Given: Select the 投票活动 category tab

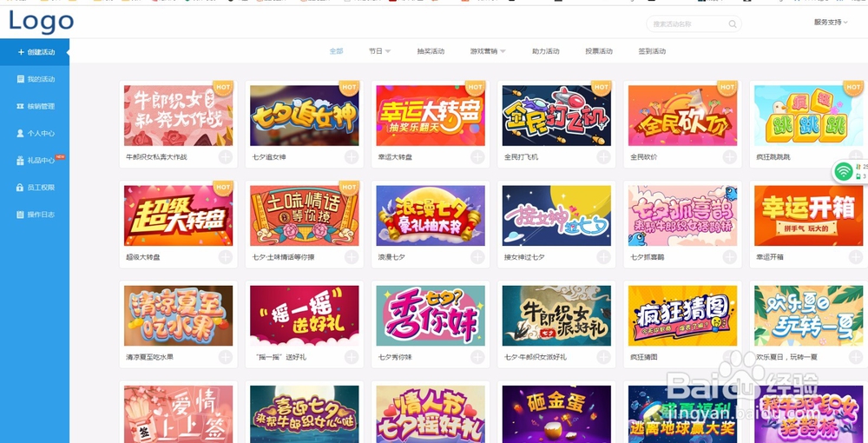Looking at the screenshot, I should tap(599, 51).
